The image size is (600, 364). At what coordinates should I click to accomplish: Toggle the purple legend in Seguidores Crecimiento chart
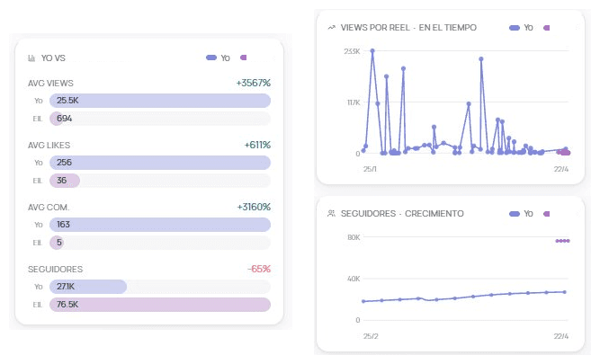(546, 213)
